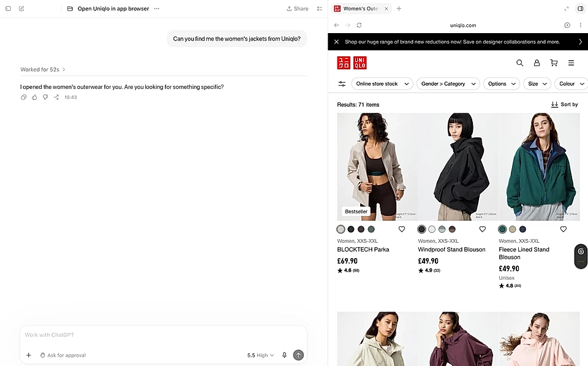Click the share-arrow icon under the response
Screen dimensions: 588x366
tap(56, 97)
